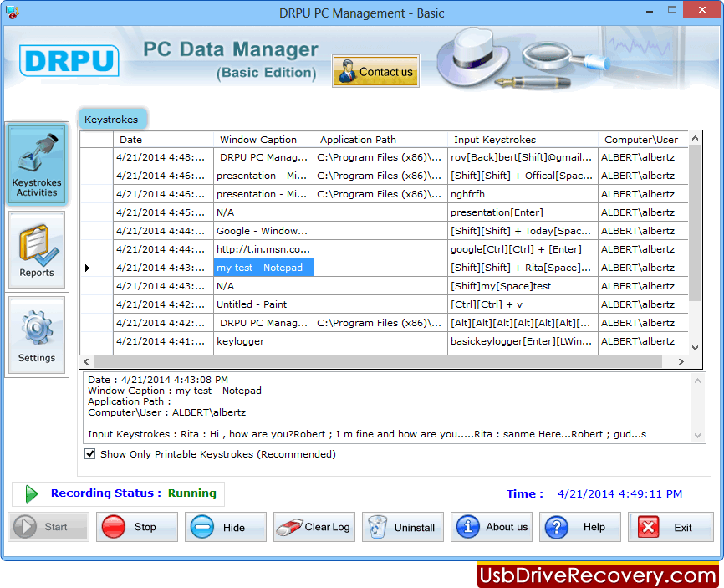The width and height of the screenshot is (724, 588).
Task: Select the 'rov[Back]bert[Shift]@gmail...' cell
Action: 523,157
